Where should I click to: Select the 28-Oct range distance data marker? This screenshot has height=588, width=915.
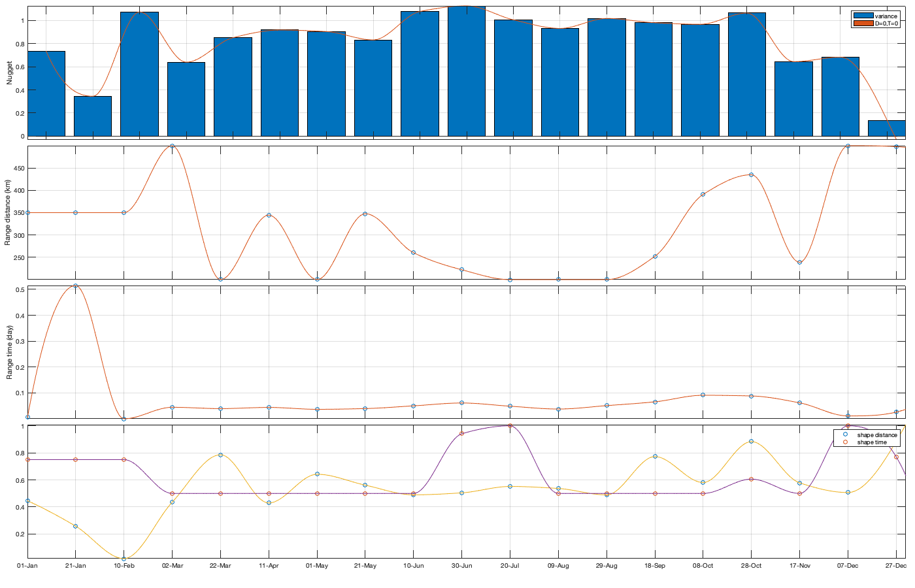[751, 175]
